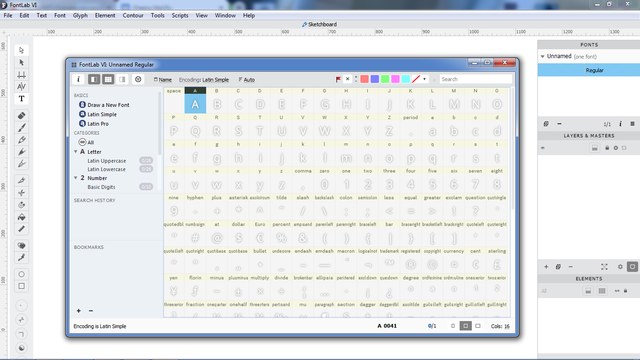Pick the magenta color swatch
640x360 pixels.
[x=395, y=79]
